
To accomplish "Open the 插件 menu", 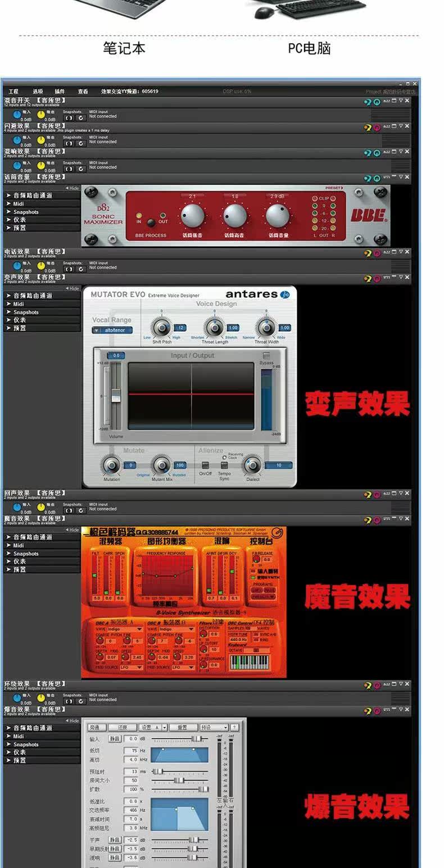I will (x=60, y=92).
